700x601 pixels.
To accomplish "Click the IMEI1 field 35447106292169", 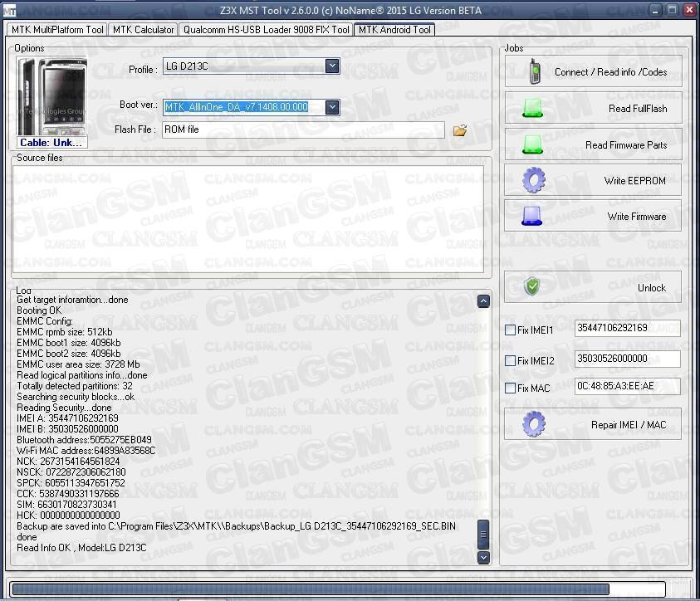I will [x=627, y=328].
